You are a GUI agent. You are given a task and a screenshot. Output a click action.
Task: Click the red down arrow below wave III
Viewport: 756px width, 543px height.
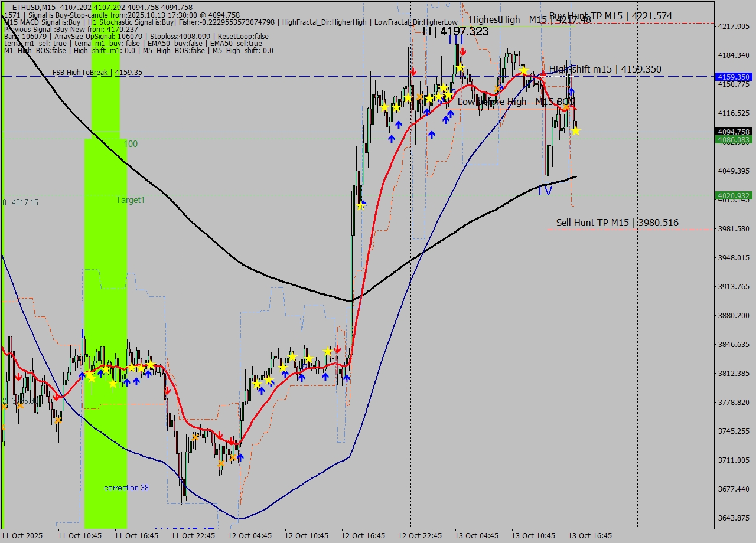click(462, 51)
